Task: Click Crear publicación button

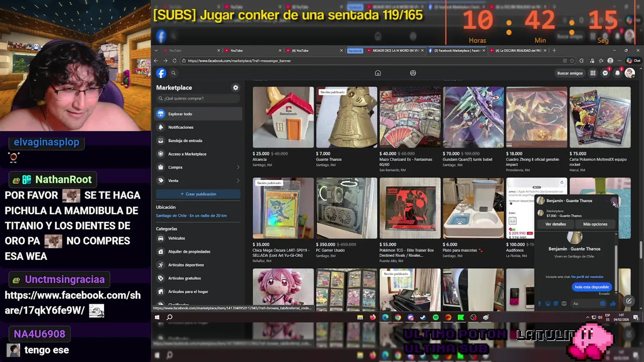Action: 199,194
